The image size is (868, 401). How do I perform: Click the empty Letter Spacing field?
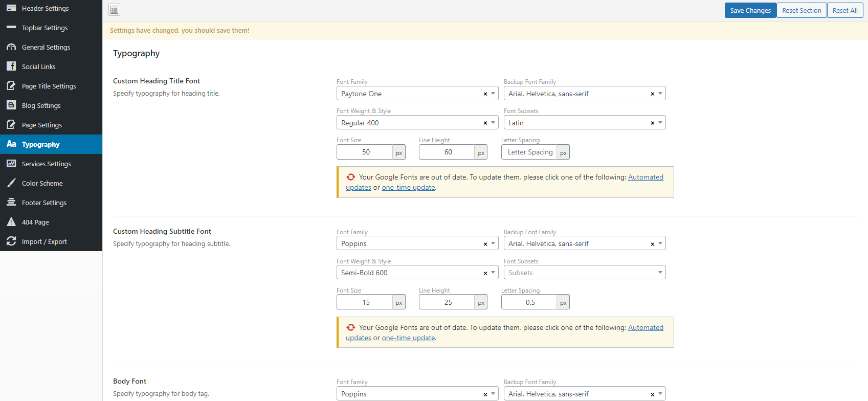(530, 152)
